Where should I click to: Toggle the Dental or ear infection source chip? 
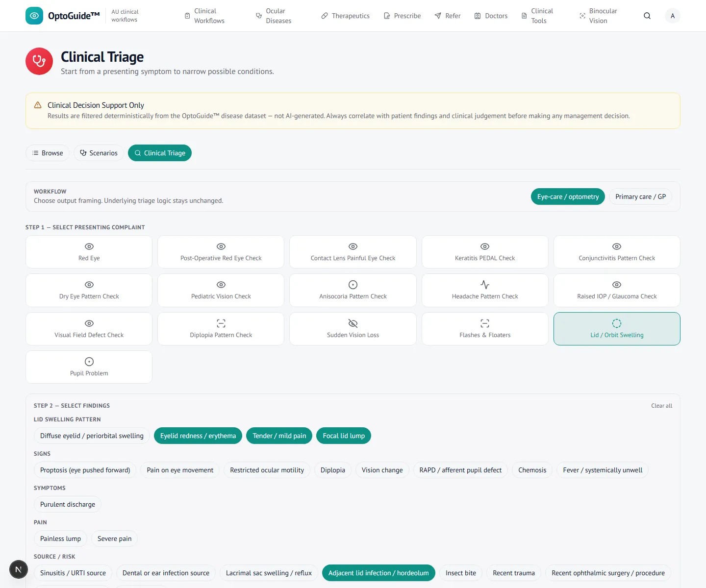click(x=166, y=573)
